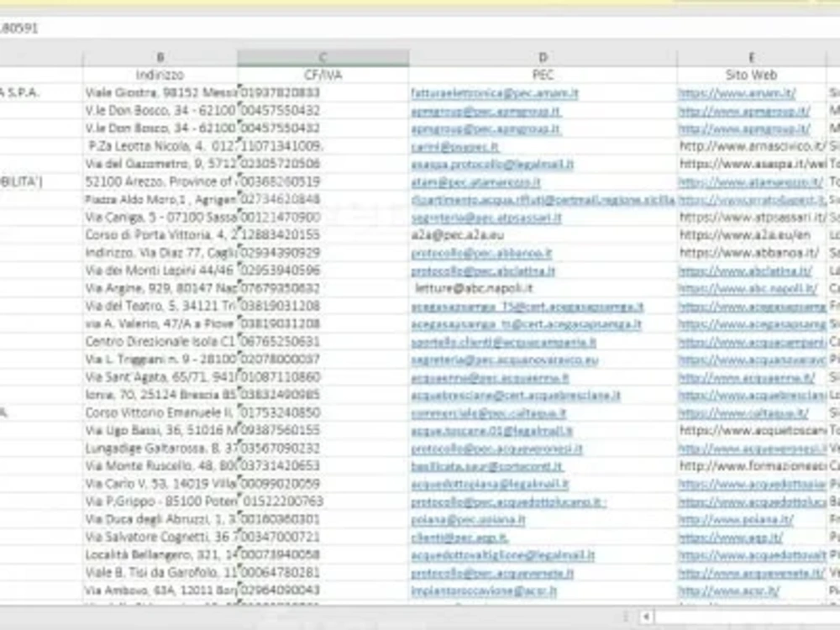Image resolution: width=840 pixels, height=630 pixels.
Task: Open the acquebresciane@cert.acquebresciane.it link
Action: pos(516,395)
